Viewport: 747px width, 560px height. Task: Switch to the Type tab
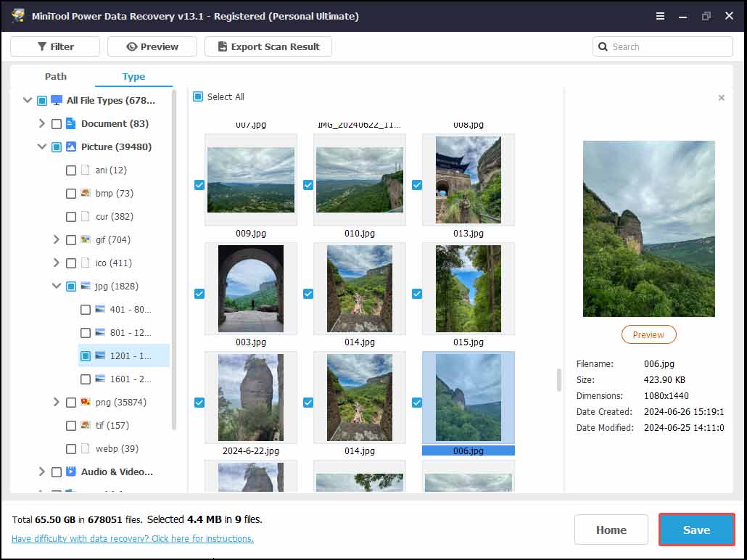(133, 76)
